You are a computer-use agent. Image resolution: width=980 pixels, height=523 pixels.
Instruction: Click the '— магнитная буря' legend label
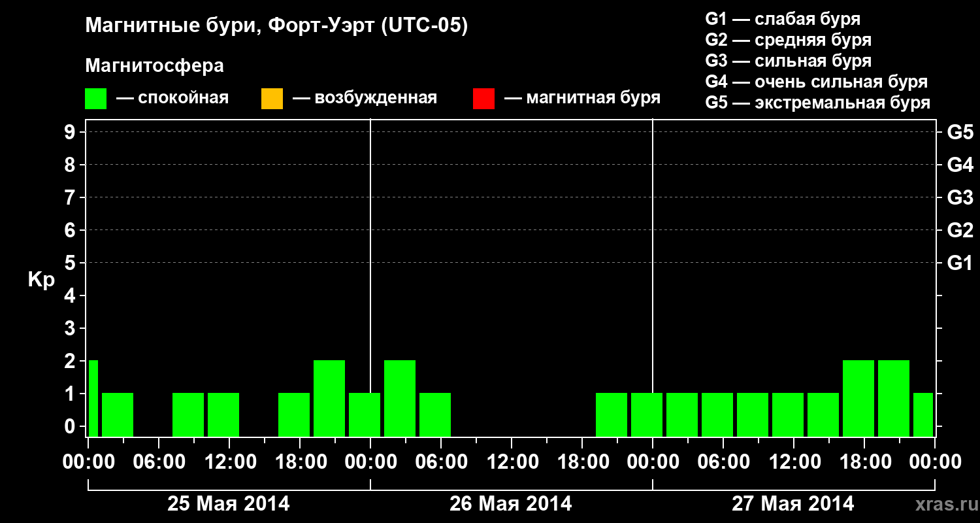[x=582, y=99]
